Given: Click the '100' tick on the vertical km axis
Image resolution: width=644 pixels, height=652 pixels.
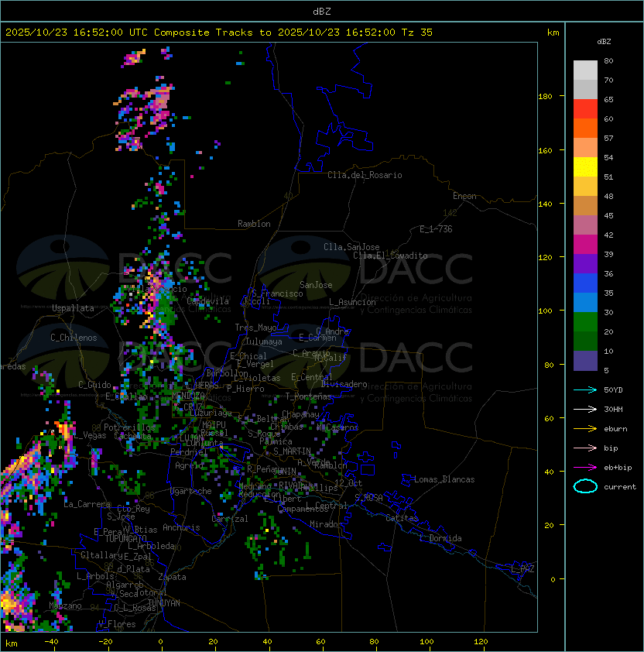Looking at the screenshot, I should [545, 311].
